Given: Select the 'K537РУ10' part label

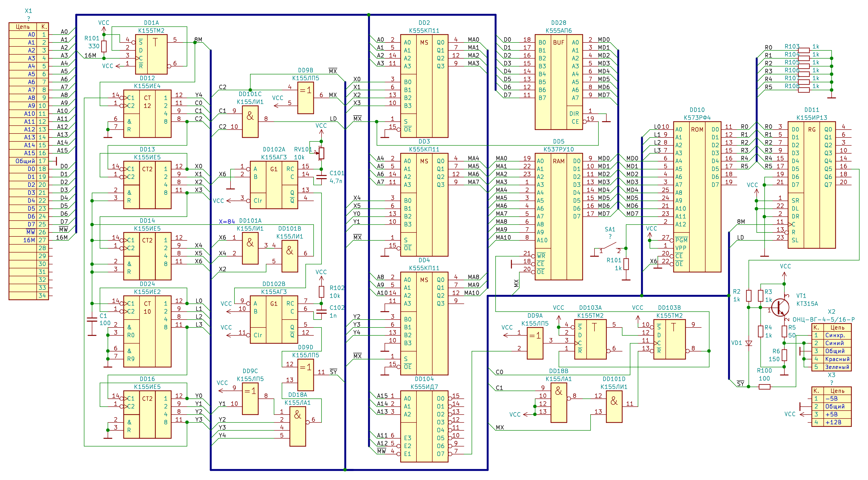Looking at the screenshot, I should (559, 149).
